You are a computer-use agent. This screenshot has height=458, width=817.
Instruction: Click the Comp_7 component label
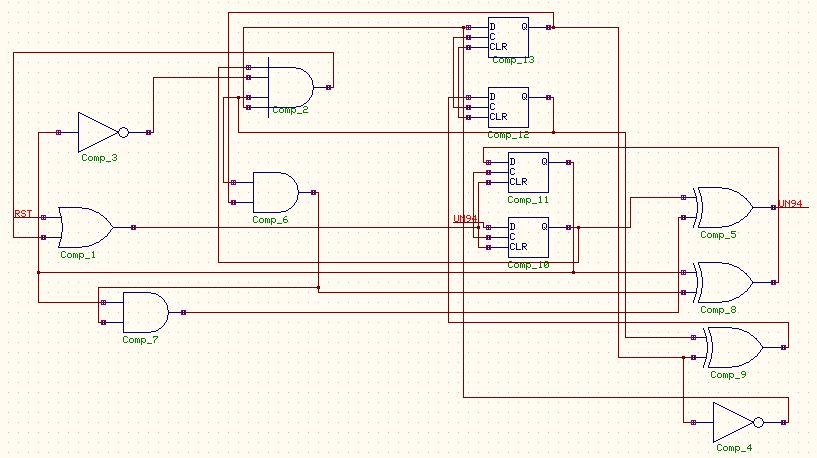(x=140, y=340)
